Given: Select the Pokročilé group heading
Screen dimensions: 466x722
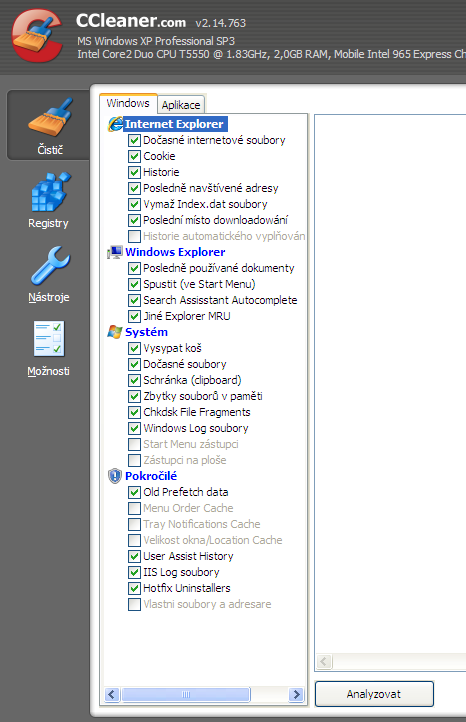Looking at the screenshot, I should pyautogui.click(x=151, y=476).
